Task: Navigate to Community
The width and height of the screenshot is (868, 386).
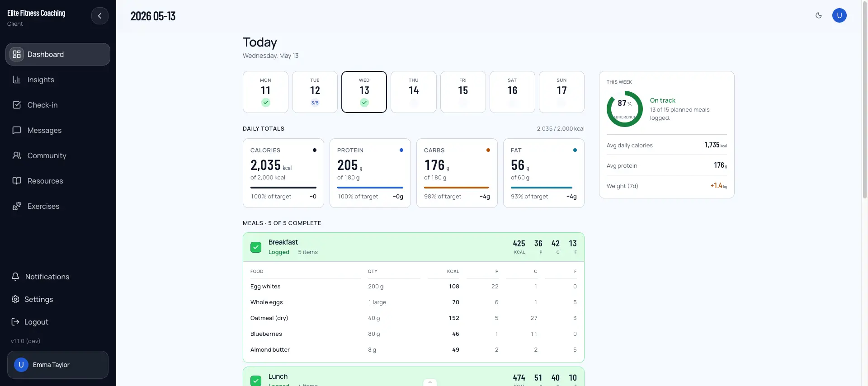Action: 58,155
